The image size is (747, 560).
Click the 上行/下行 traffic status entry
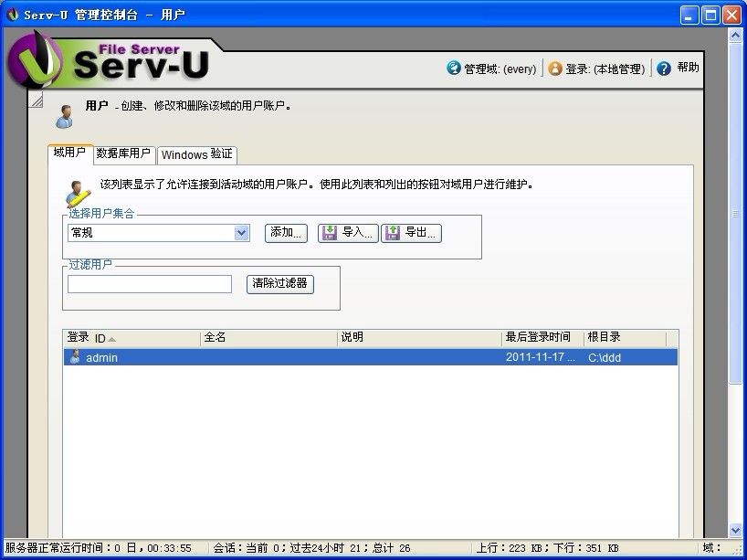547,548
